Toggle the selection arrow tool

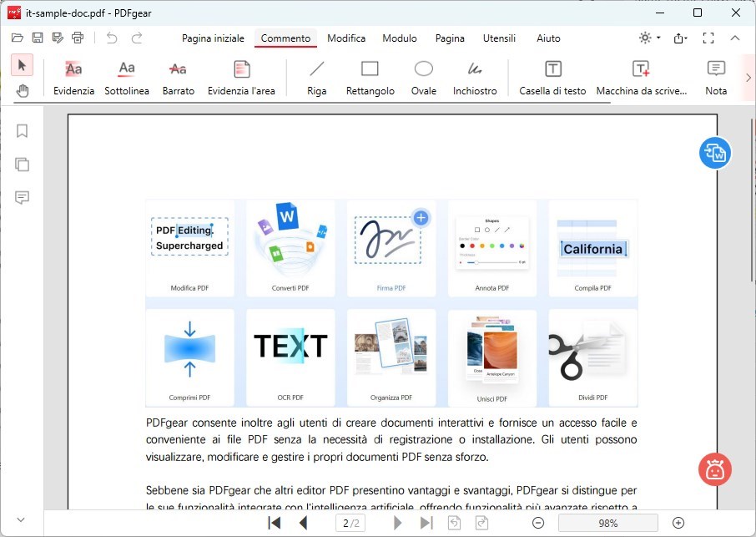pyautogui.click(x=23, y=64)
